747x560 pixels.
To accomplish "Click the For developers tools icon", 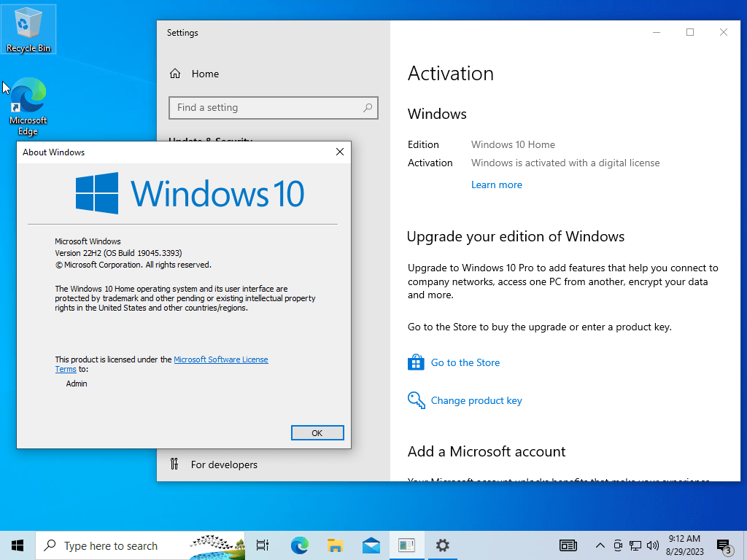I will (174, 464).
